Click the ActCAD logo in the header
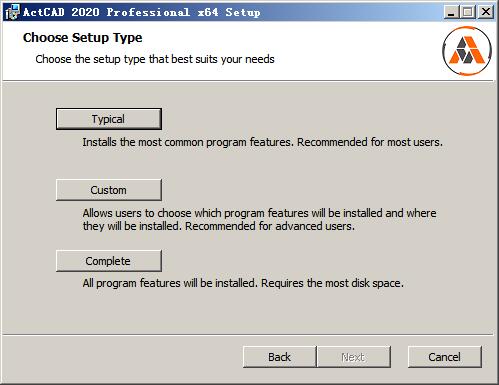The height and width of the screenshot is (385, 499). coord(467,51)
